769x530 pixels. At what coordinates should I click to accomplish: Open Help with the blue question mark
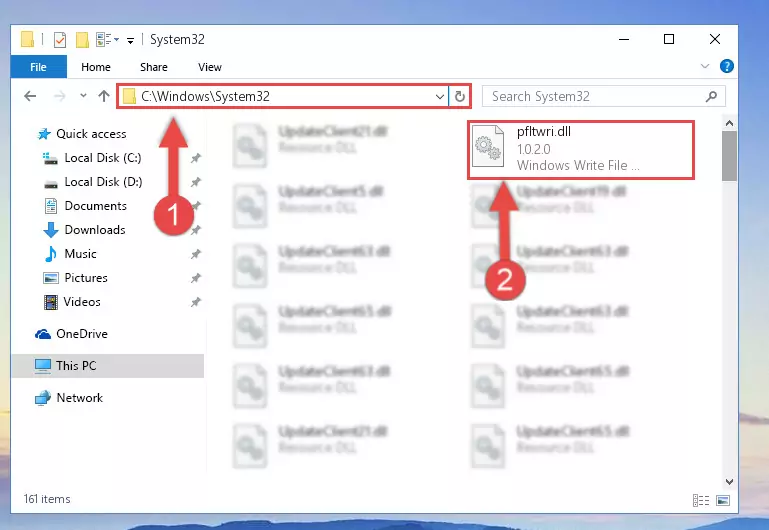[x=726, y=66]
